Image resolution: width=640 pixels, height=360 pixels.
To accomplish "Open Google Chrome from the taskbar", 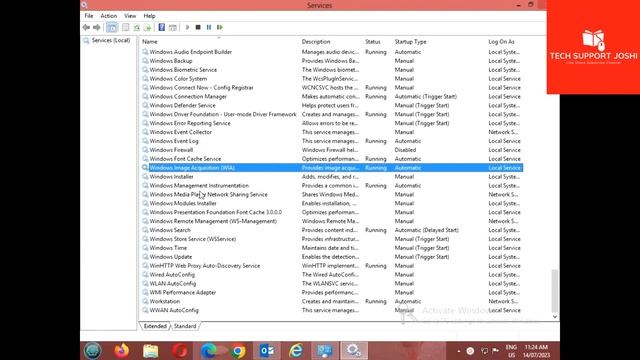I will [x=238, y=351].
